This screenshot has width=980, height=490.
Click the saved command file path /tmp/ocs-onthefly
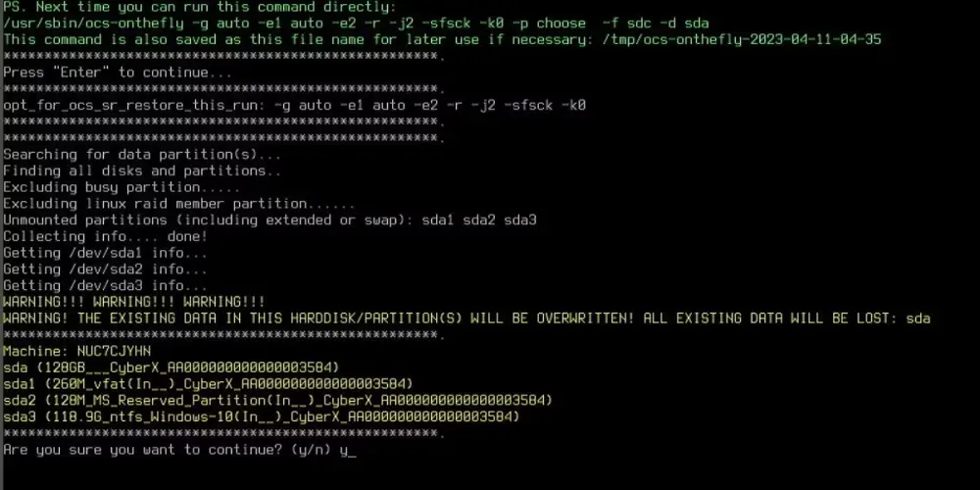pyautogui.click(x=742, y=39)
